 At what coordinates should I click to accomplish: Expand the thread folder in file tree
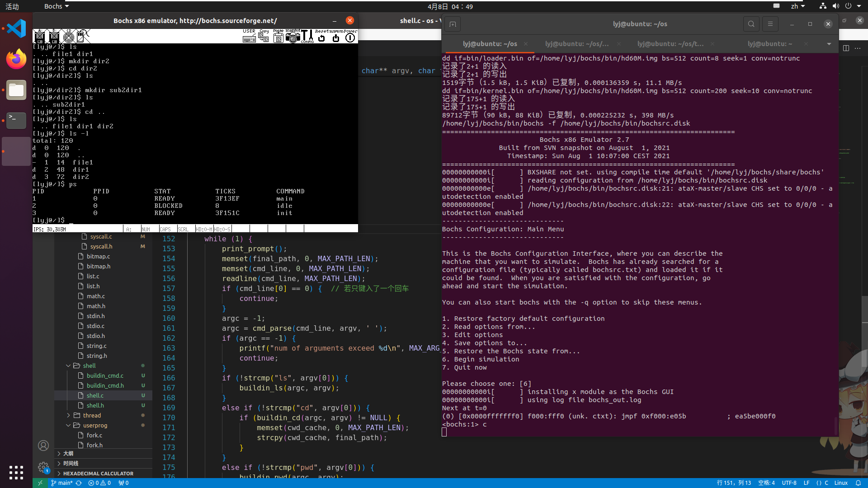(68, 415)
